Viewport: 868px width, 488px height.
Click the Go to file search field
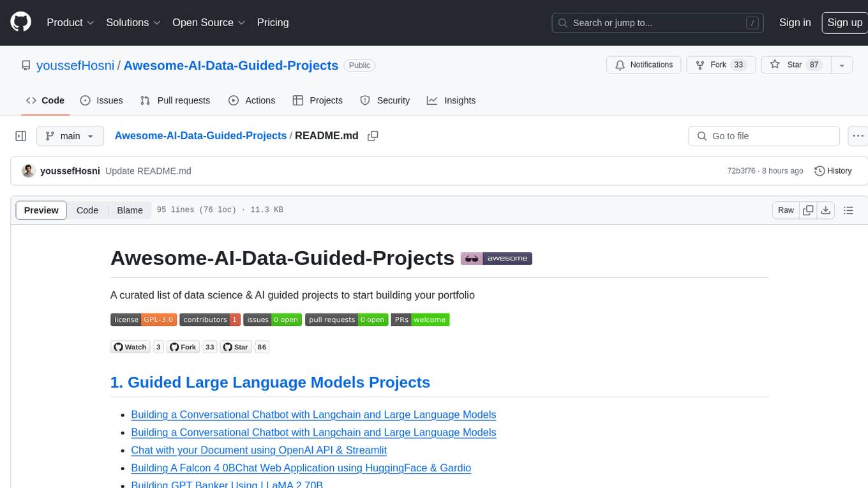tap(764, 136)
